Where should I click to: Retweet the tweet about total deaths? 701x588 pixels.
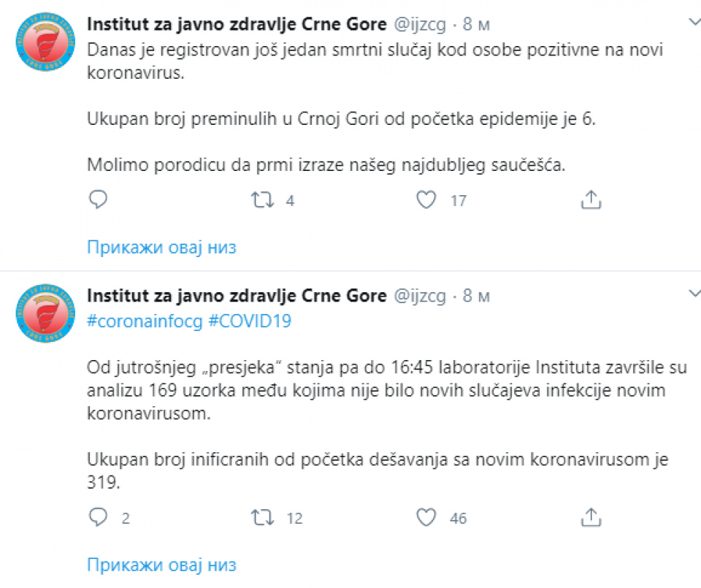tap(261, 199)
